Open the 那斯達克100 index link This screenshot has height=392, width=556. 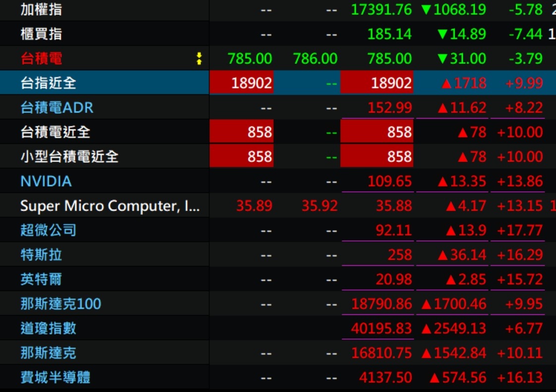[x=60, y=304]
